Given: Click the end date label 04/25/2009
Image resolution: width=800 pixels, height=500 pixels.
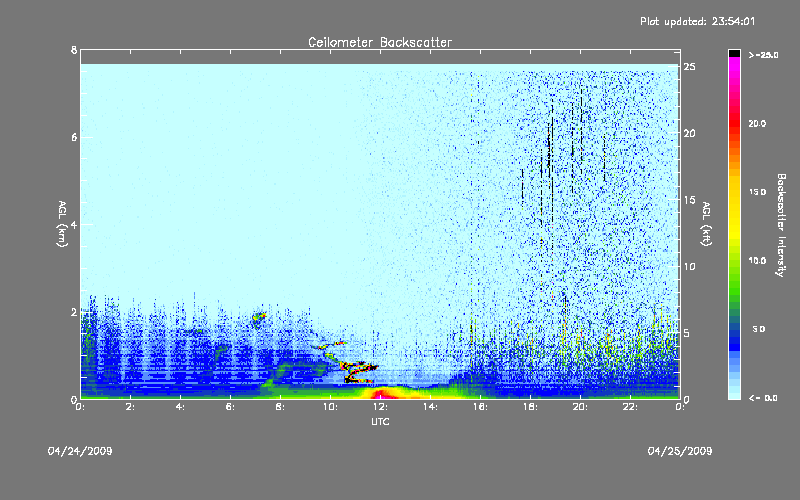Looking at the screenshot, I should tap(680, 451).
